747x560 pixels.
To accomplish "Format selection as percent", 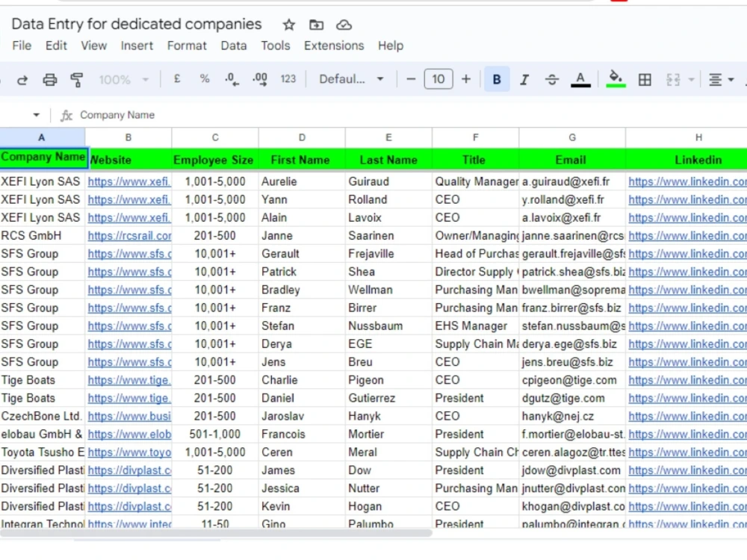I will click(x=205, y=79).
